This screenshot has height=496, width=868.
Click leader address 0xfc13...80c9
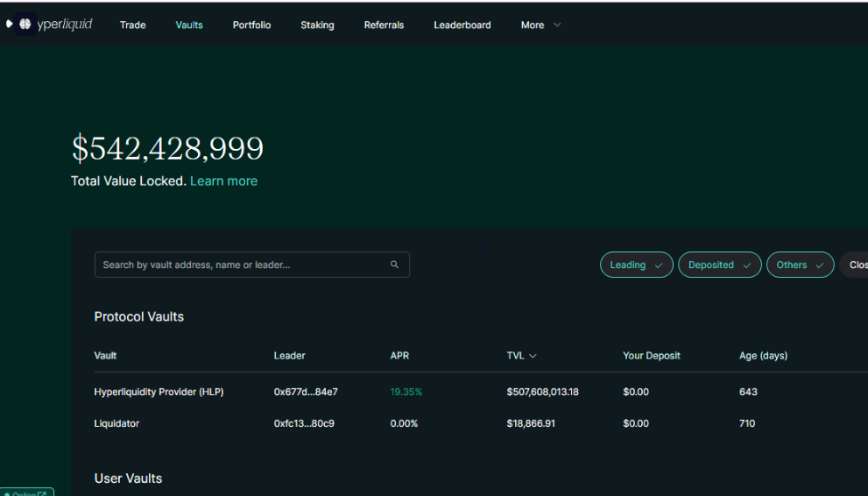coord(304,423)
